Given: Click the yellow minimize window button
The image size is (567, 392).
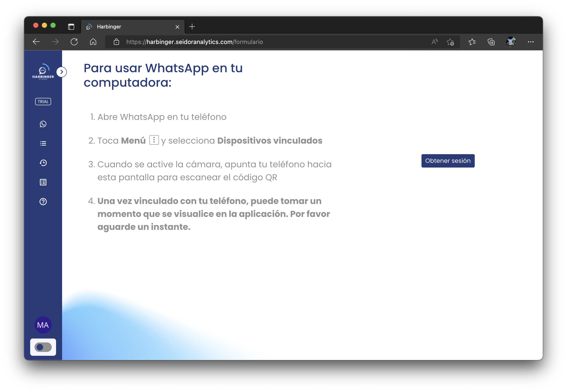Looking at the screenshot, I should coord(44,25).
